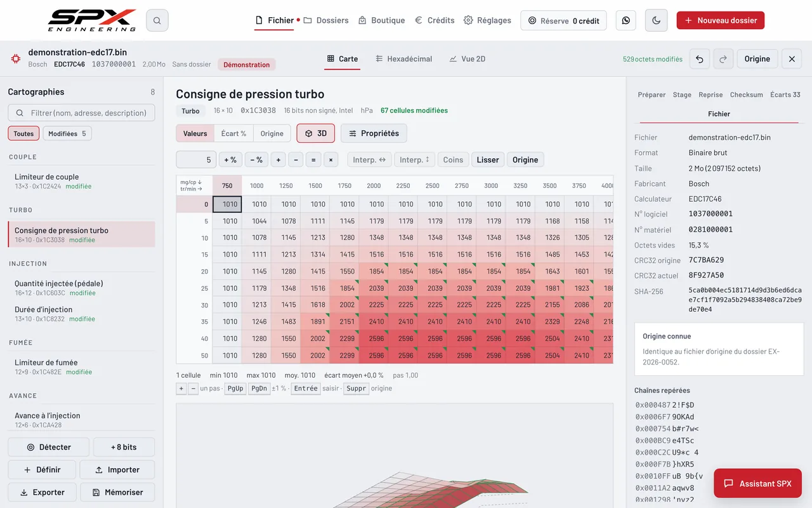Image resolution: width=812 pixels, height=508 pixels.
Task: Click the Importer button
Action: click(x=118, y=470)
